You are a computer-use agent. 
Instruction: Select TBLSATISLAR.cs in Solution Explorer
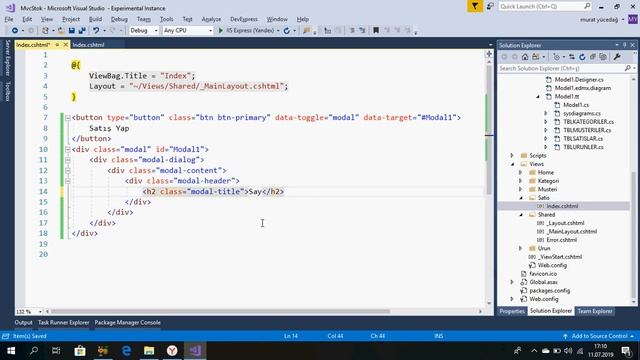pyautogui.click(x=583, y=139)
